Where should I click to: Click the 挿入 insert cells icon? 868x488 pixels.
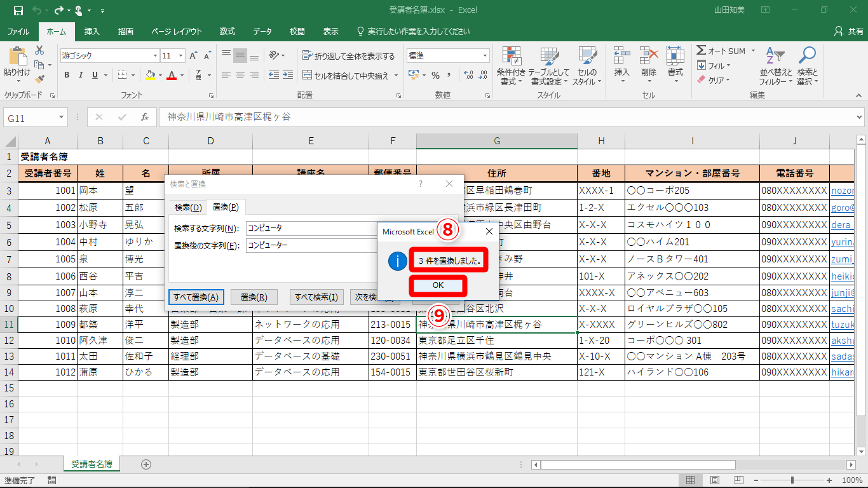pyautogui.click(x=621, y=56)
